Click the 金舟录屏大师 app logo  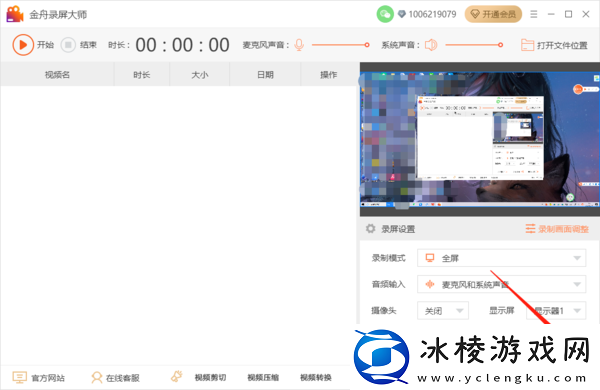coord(15,14)
